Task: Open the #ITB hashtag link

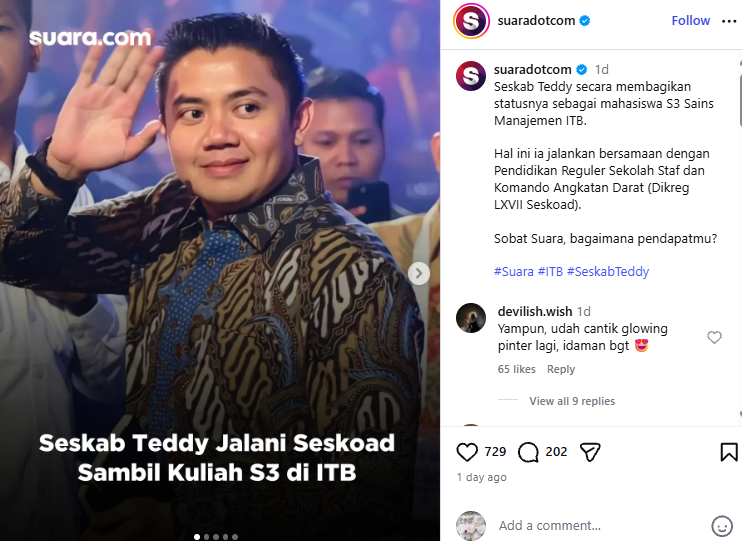Action: click(550, 272)
